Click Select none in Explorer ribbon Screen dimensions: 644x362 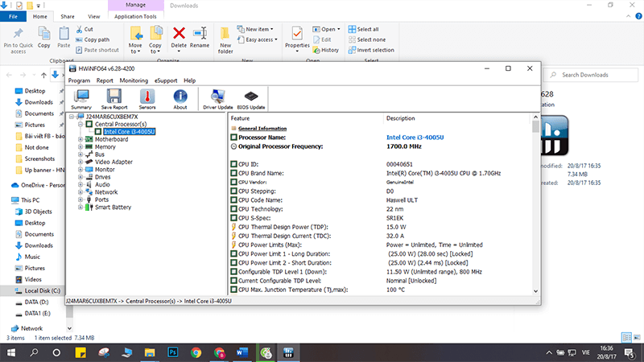tap(367, 39)
